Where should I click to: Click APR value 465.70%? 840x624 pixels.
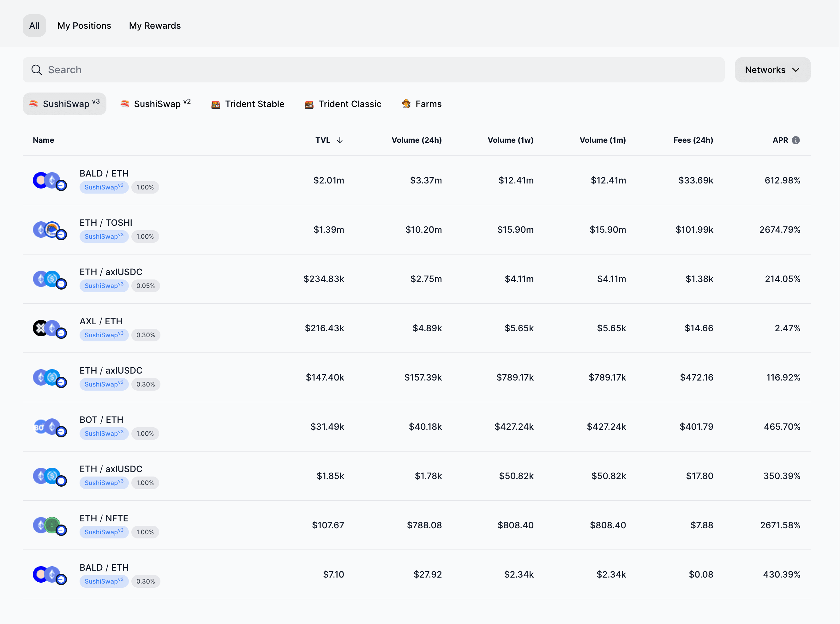[x=782, y=427]
